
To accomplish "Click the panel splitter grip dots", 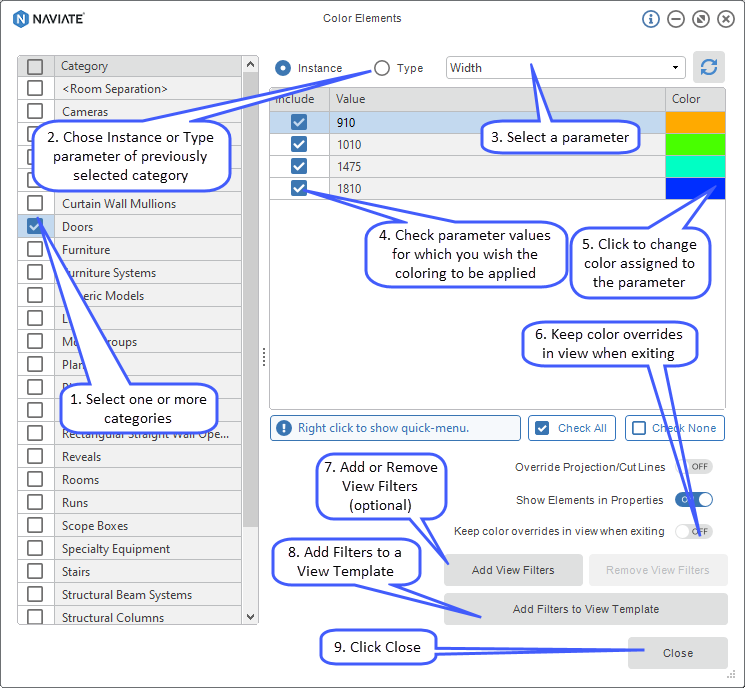I will click(x=264, y=357).
